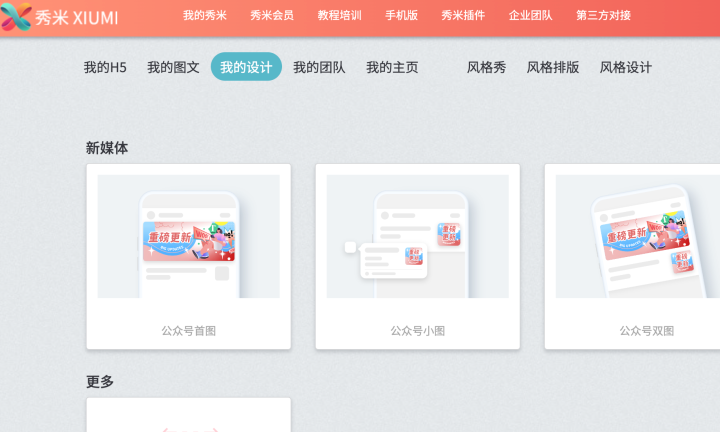Click the 更多 section heading

pyautogui.click(x=100, y=382)
